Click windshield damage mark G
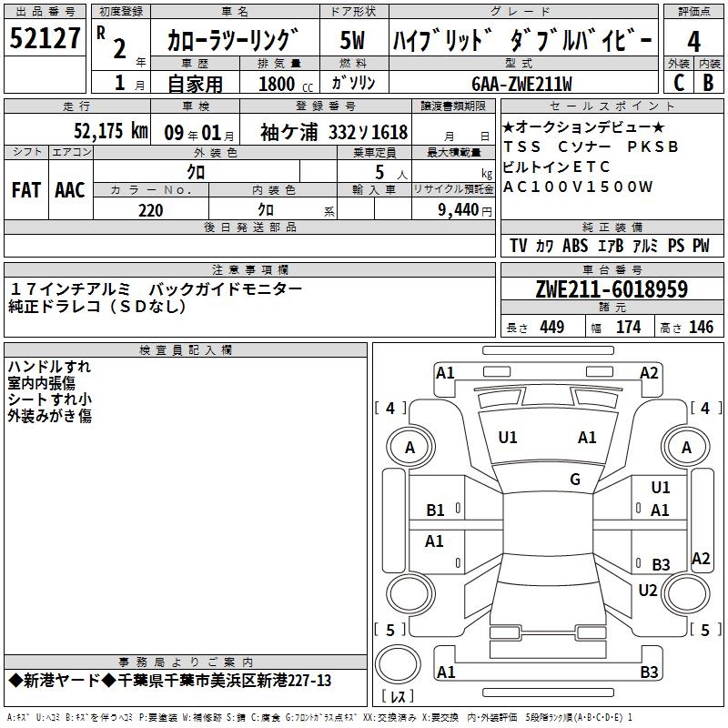The width and height of the screenshot is (728, 728). tap(575, 480)
